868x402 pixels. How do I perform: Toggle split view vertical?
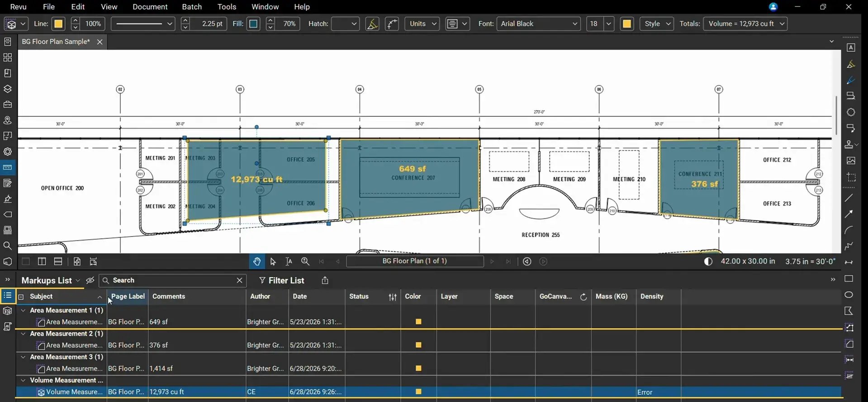[x=42, y=261]
